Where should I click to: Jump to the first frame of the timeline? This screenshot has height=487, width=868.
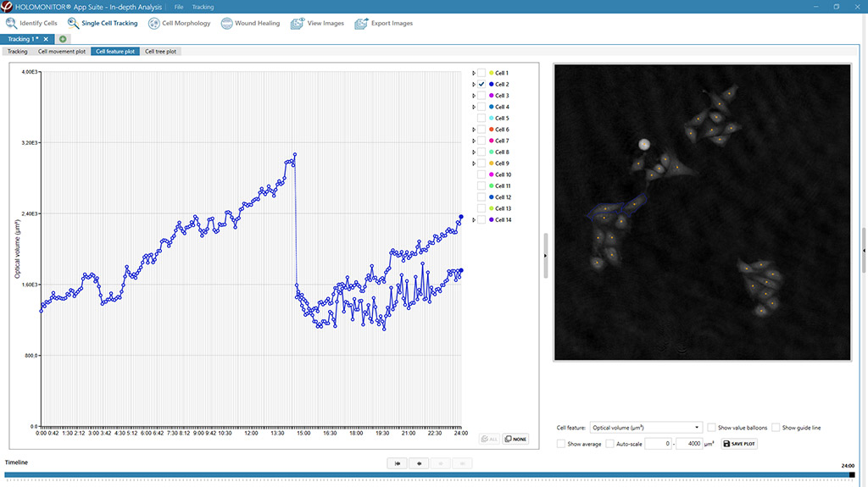[x=398, y=463]
